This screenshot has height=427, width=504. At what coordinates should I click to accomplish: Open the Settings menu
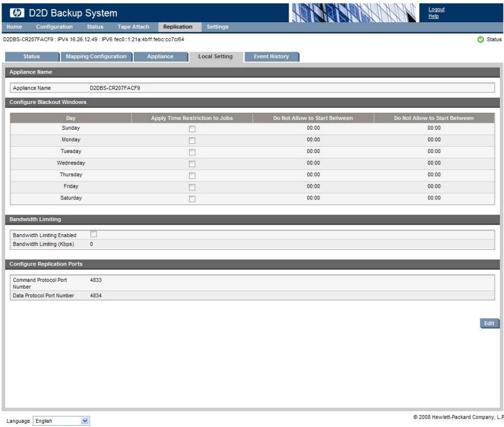pyautogui.click(x=217, y=27)
